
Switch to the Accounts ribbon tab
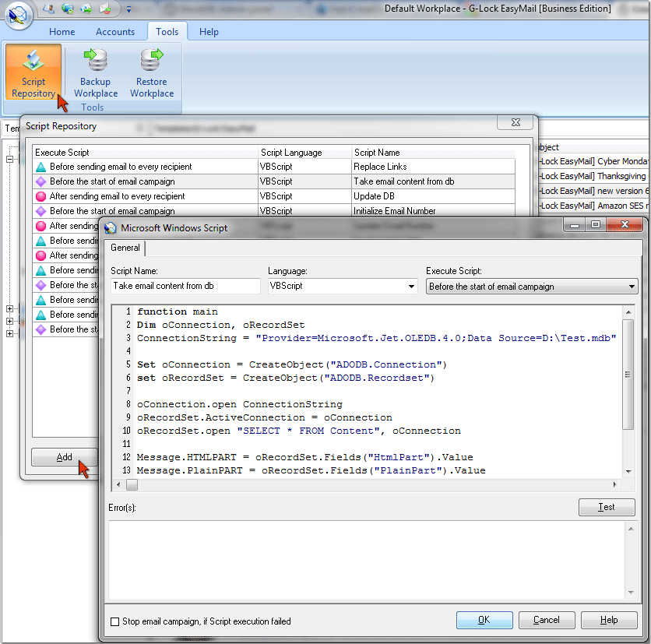click(x=115, y=32)
